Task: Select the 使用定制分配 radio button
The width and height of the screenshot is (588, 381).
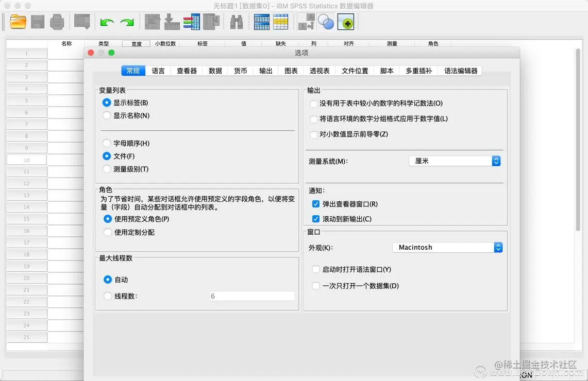Action: point(108,232)
